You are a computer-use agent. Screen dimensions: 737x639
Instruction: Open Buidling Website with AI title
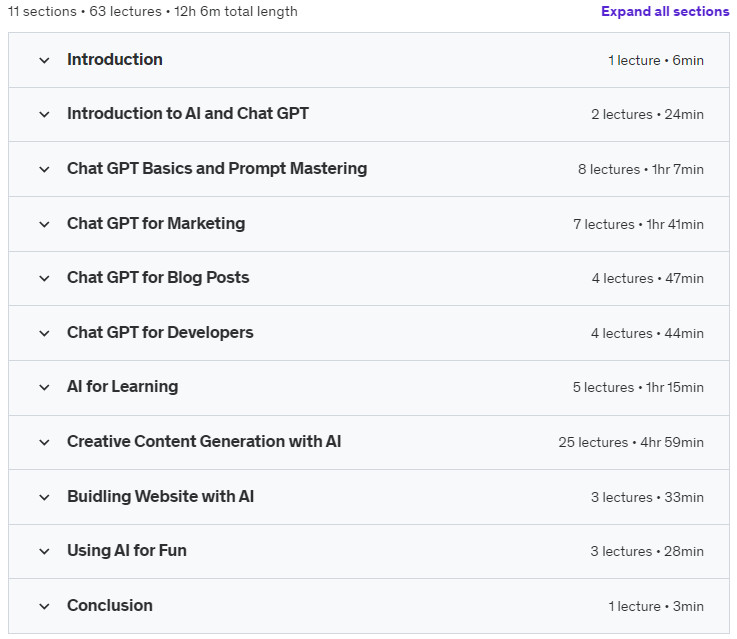(160, 497)
